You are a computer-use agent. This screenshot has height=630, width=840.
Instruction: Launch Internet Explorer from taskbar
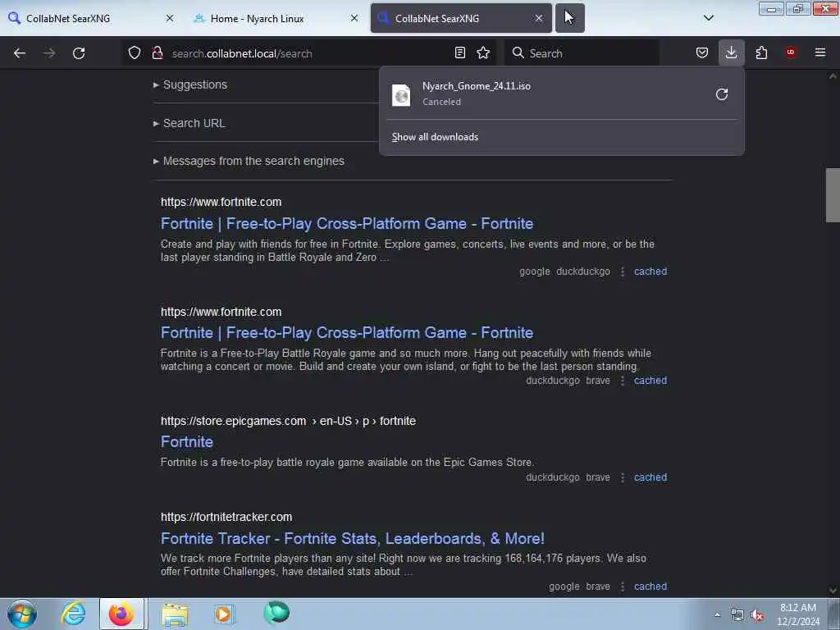(73, 614)
